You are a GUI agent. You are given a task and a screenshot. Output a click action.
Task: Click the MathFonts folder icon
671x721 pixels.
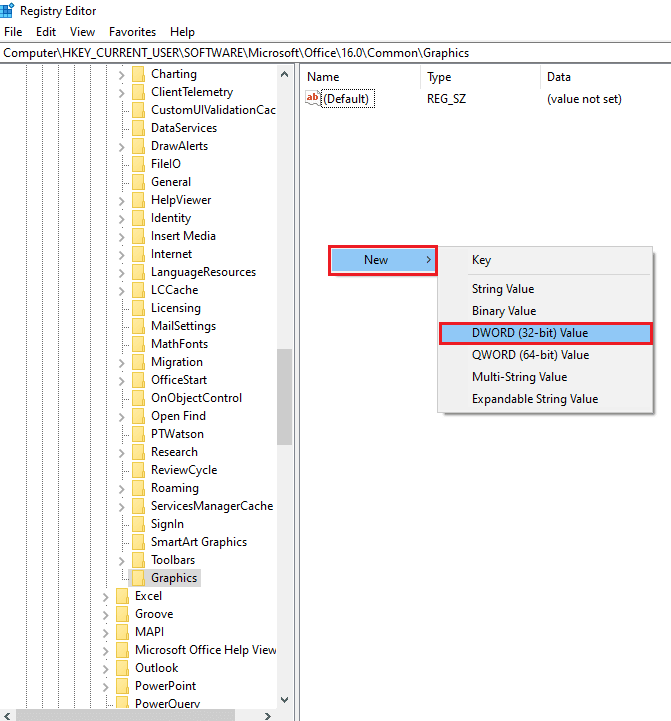(138, 344)
